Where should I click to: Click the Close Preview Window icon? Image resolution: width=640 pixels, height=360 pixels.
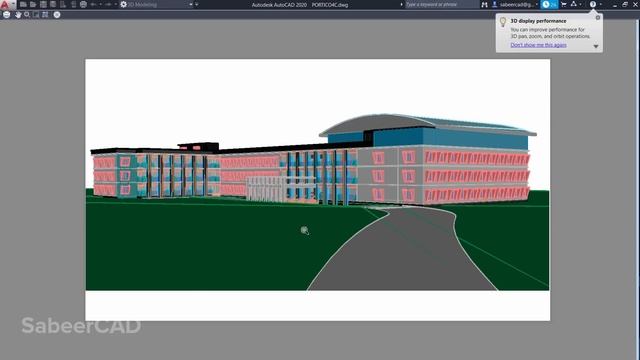57,15
